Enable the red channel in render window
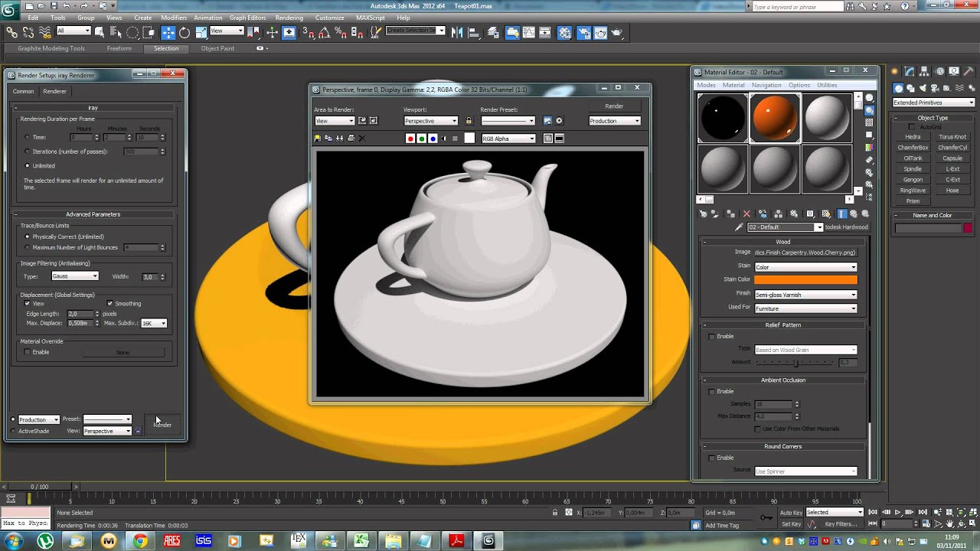Image resolution: width=980 pixels, height=551 pixels. (x=410, y=139)
